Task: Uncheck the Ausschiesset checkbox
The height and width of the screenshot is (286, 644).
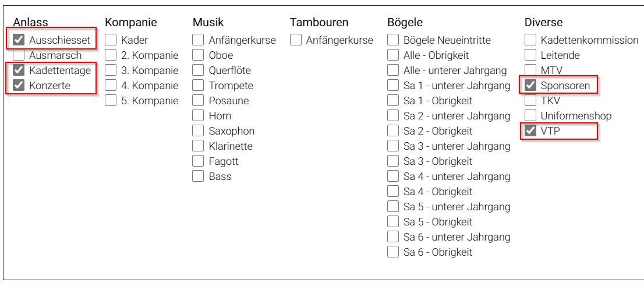Action: click(19, 40)
